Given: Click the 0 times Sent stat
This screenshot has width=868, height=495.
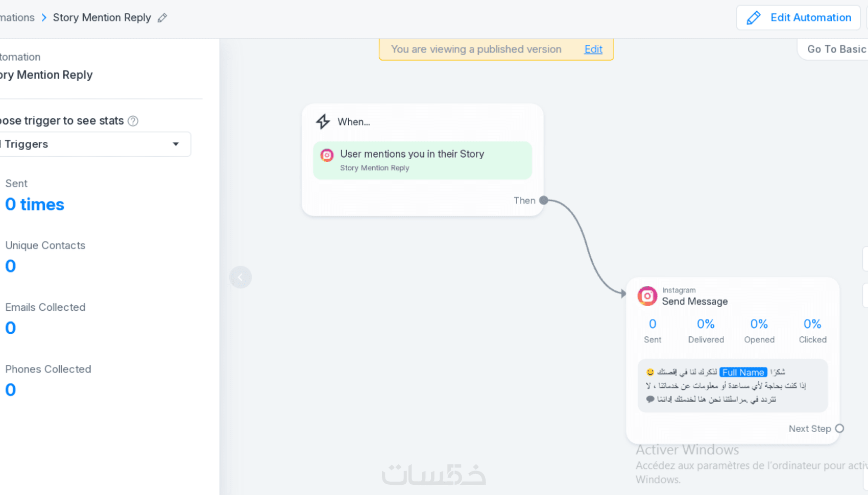Looking at the screenshot, I should pyautogui.click(x=35, y=205).
